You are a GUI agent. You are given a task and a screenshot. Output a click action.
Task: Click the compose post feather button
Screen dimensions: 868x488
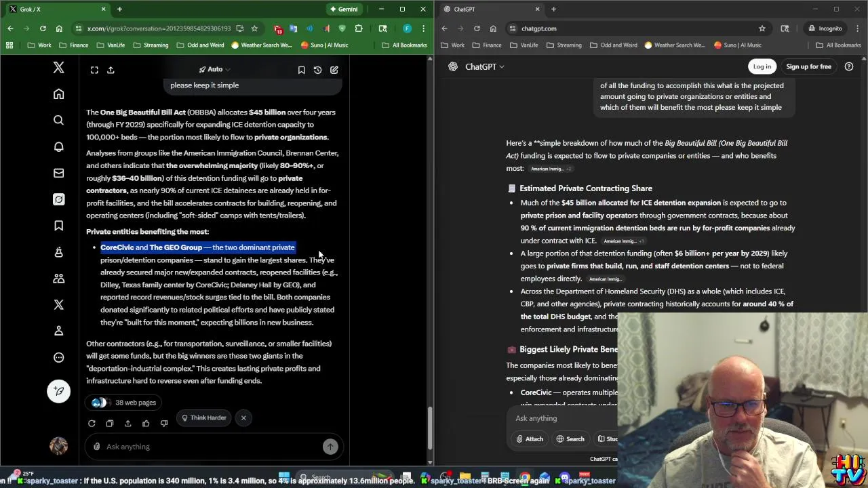pyautogui.click(x=58, y=390)
